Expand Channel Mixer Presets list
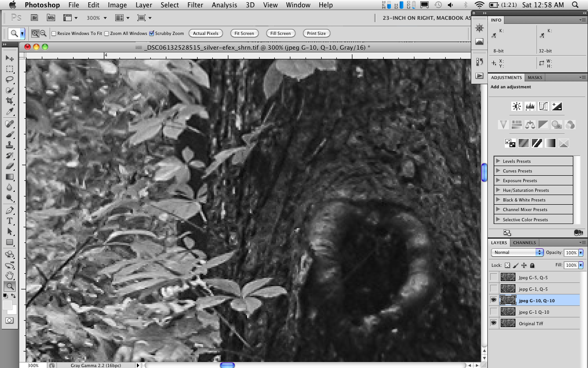This screenshot has width=588, height=368. (x=498, y=209)
